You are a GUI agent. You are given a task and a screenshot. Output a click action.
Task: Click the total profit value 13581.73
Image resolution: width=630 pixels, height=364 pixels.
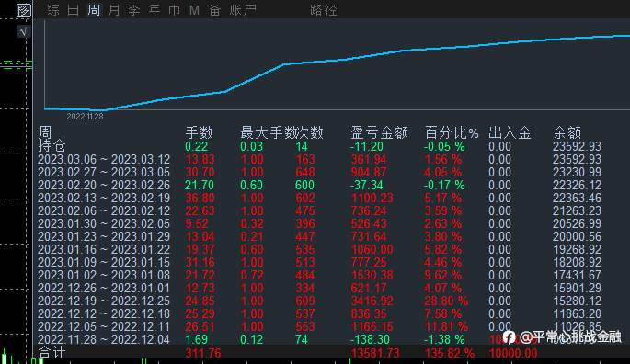(375, 353)
